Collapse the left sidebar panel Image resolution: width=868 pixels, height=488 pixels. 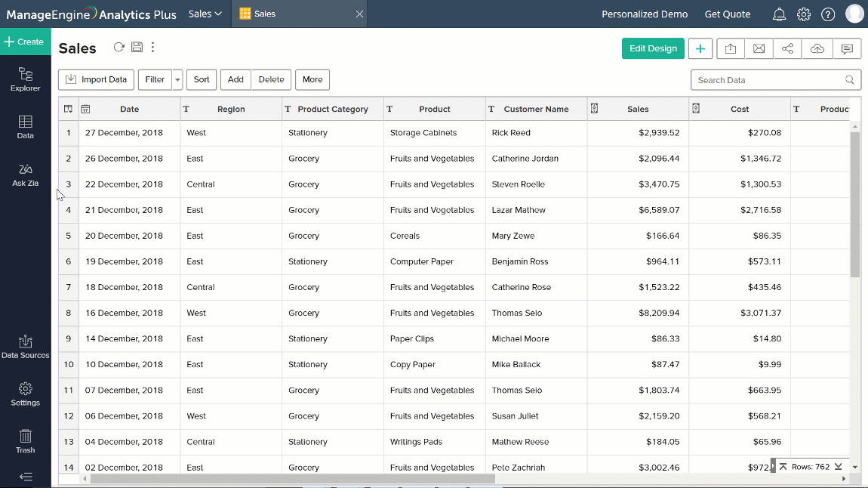coord(25,477)
